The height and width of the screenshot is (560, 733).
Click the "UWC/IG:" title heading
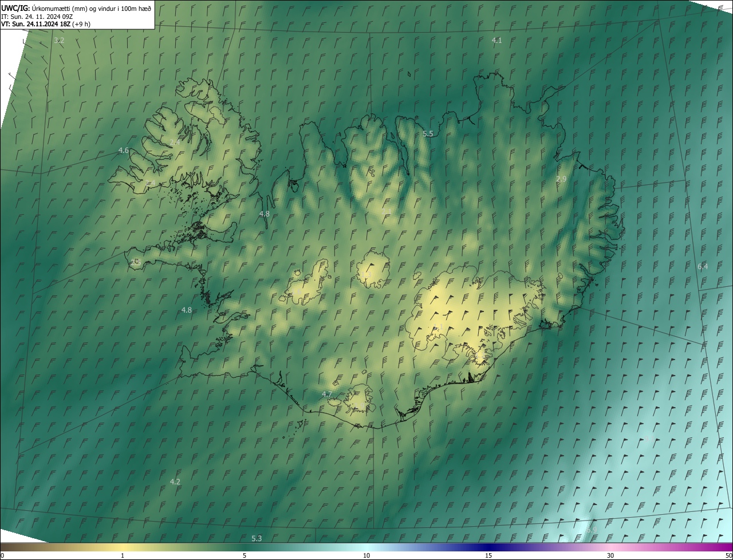click(x=15, y=8)
